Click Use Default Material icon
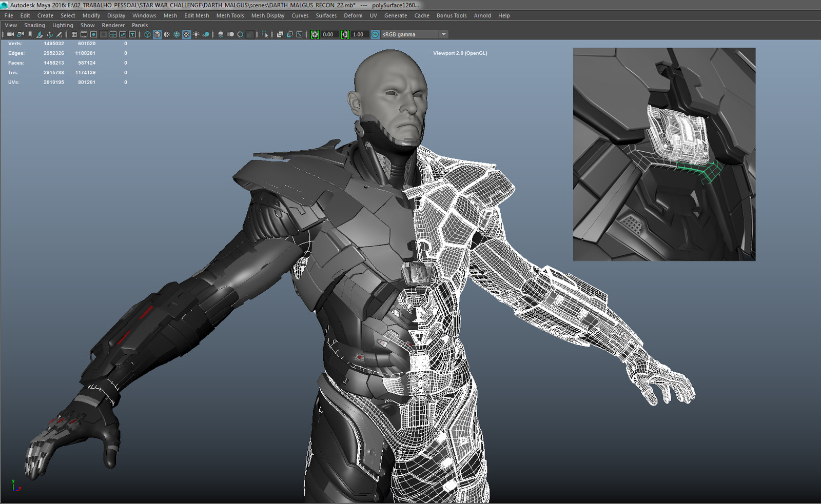This screenshot has width=821, height=504. click(167, 34)
